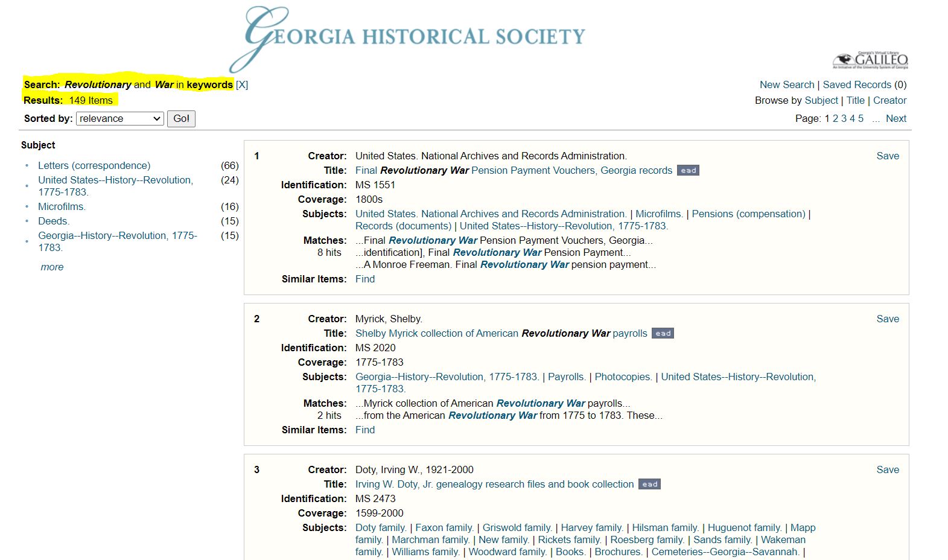This screenshot has width=948, height=560.
Task: Open Payrolls. subject link
Action: (x=567, y=377)
